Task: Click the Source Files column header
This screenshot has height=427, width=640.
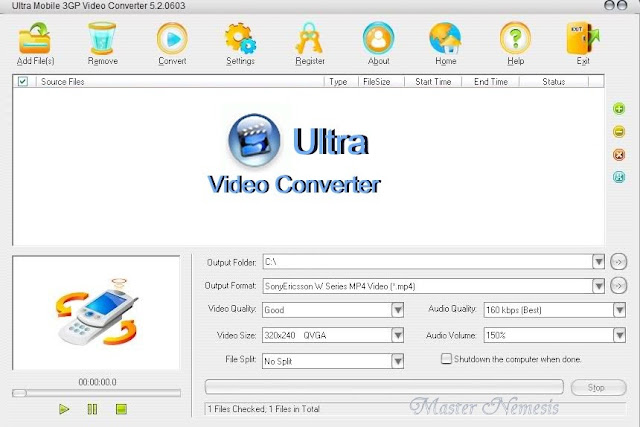Action: click(x=180, y=82)
